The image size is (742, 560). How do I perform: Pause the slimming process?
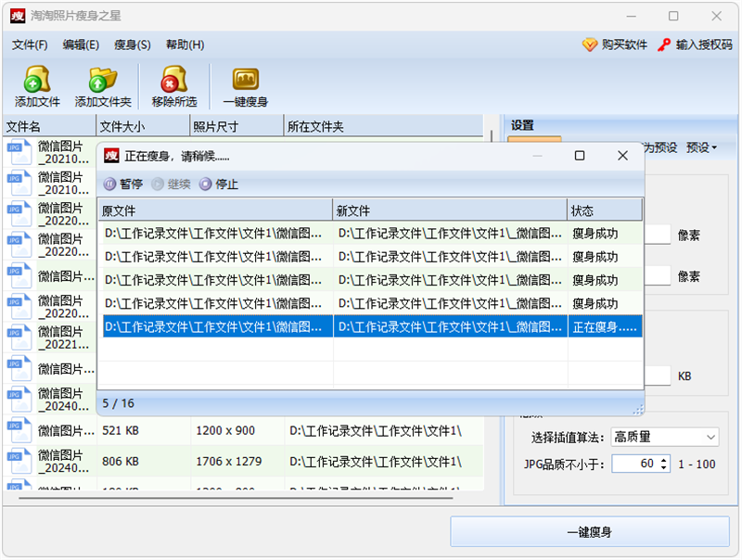pyautogui.click(x=123, y=184)
